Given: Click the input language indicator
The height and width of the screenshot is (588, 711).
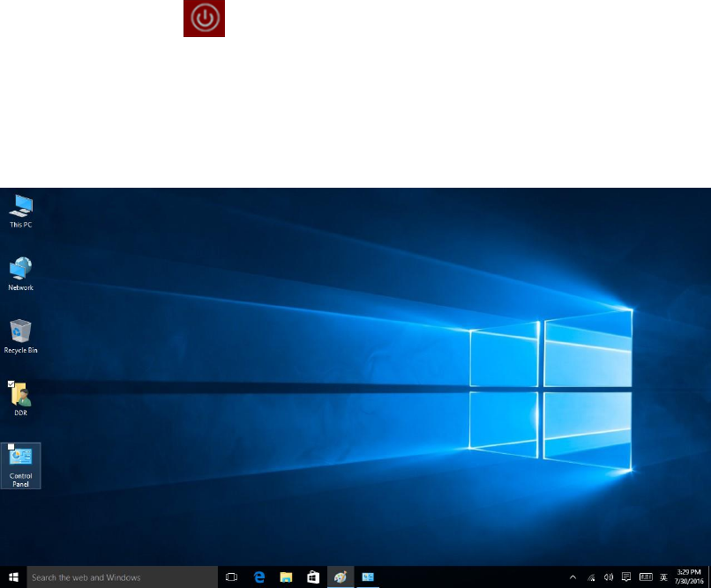Looking at the screenshot, I should [x=664, y=577].
